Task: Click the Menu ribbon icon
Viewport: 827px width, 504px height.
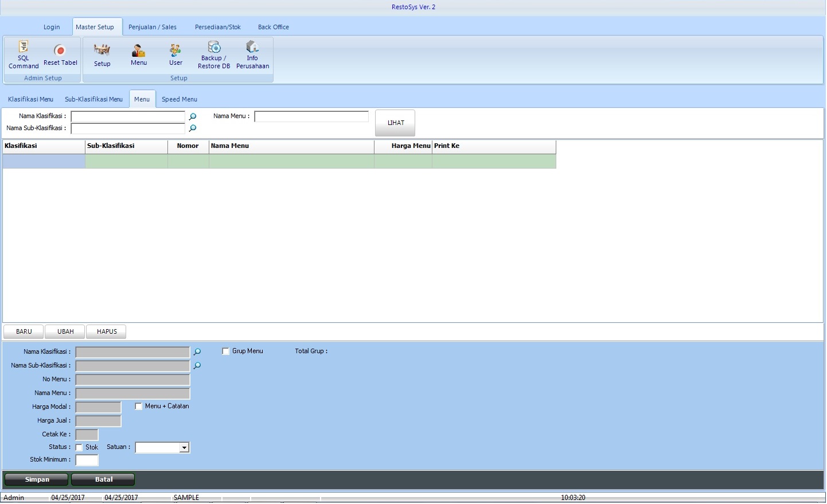Action: pos(139,55)
